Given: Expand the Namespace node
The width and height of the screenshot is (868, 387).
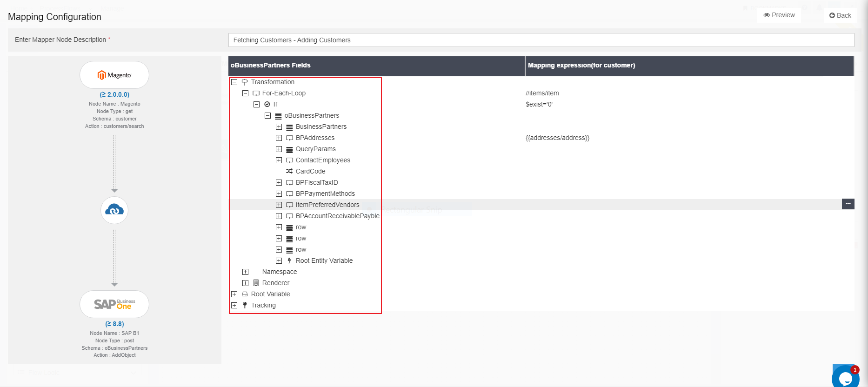Looking at the screenshot, I should pos(246,272).
